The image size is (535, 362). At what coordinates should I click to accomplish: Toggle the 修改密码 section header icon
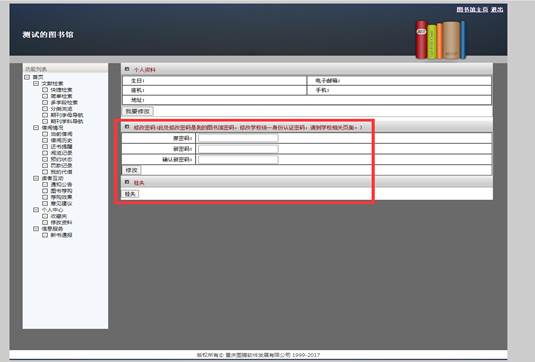[127, 127]
